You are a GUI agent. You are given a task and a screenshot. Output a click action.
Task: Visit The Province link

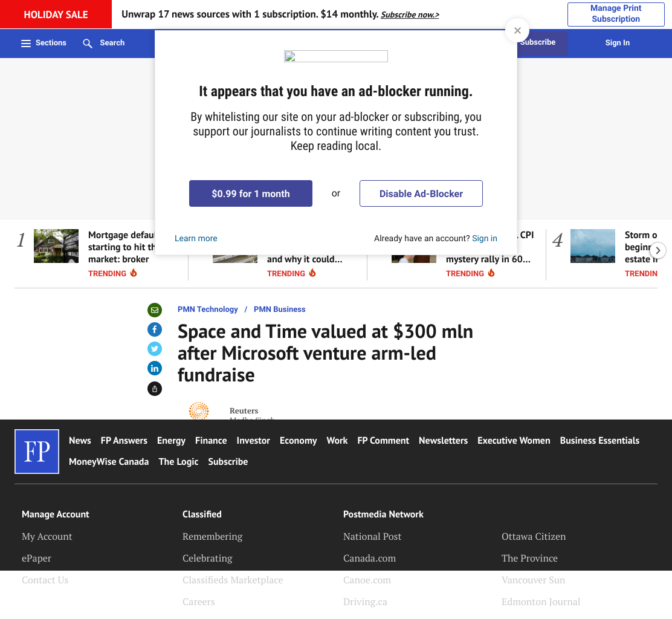[529, 559]
